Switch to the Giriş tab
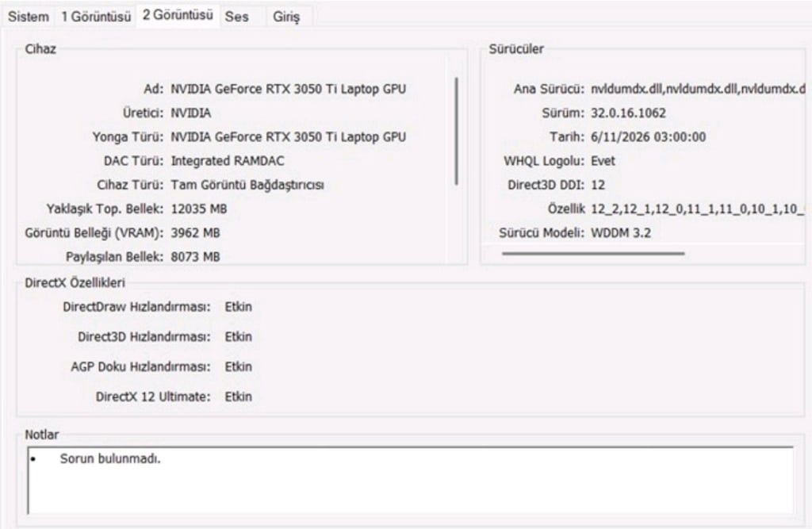 click(286, 17)
